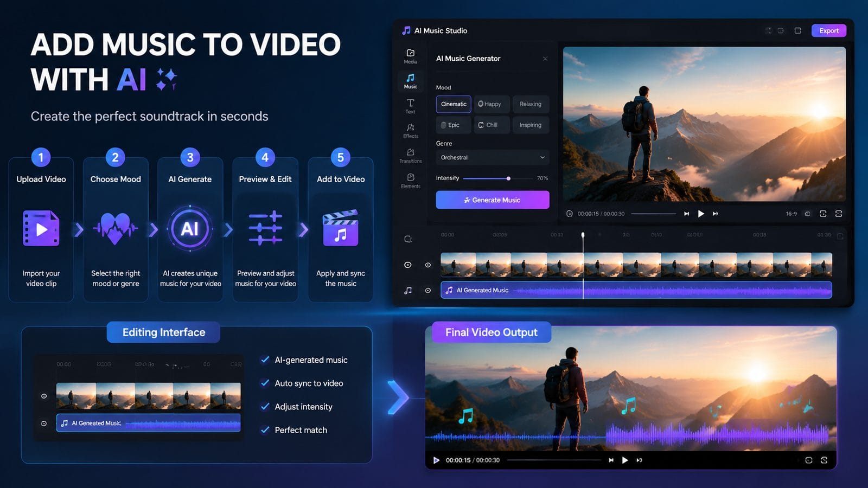
Task: Click previous-frame button in Final Video Output
Action: 611,460
